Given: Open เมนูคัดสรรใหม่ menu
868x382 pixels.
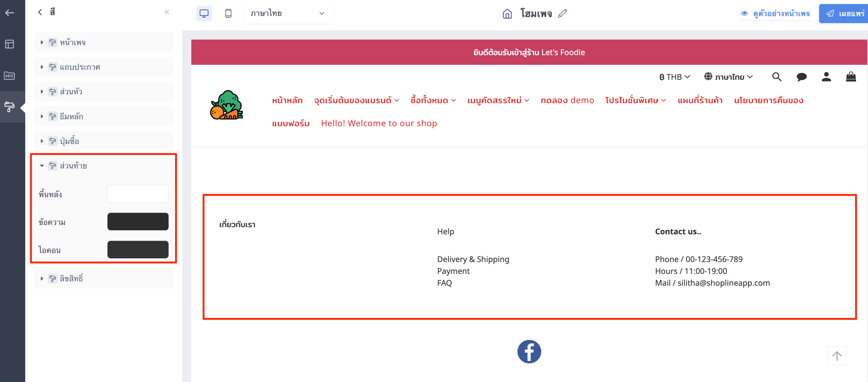Looking at the screenshot, I should (498, 100).
